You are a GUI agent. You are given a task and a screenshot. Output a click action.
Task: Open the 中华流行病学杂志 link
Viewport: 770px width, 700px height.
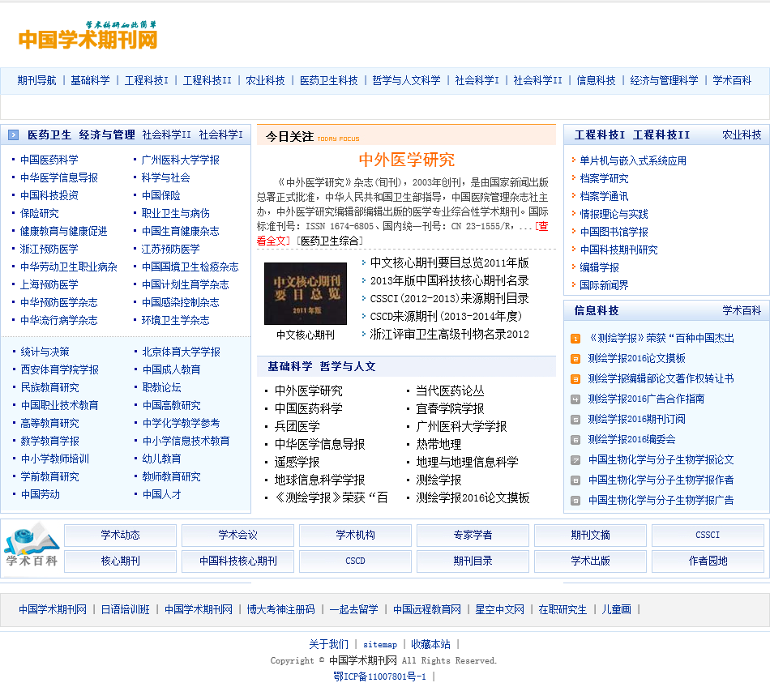(x=59, y=321)
